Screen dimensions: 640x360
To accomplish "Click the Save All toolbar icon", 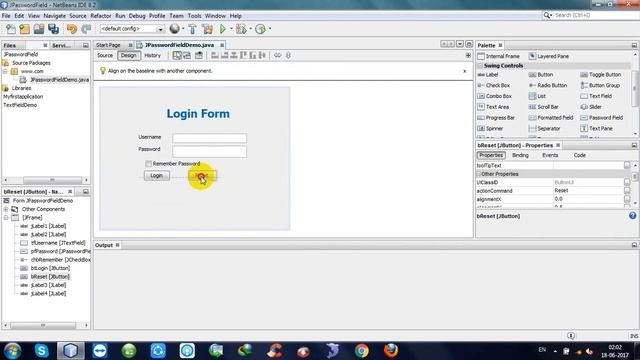I will 53,29.
